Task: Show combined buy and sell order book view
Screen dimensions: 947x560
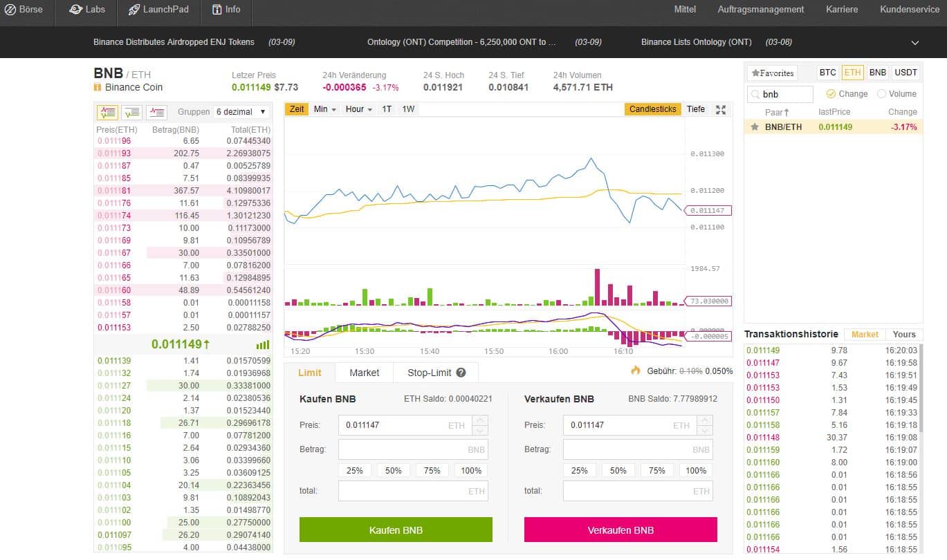Action: pyautogui.click(x=107, y=111)
